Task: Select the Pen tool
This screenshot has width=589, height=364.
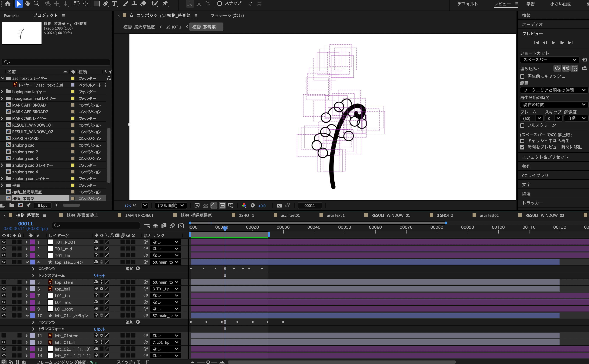Action: coord(106,4)
